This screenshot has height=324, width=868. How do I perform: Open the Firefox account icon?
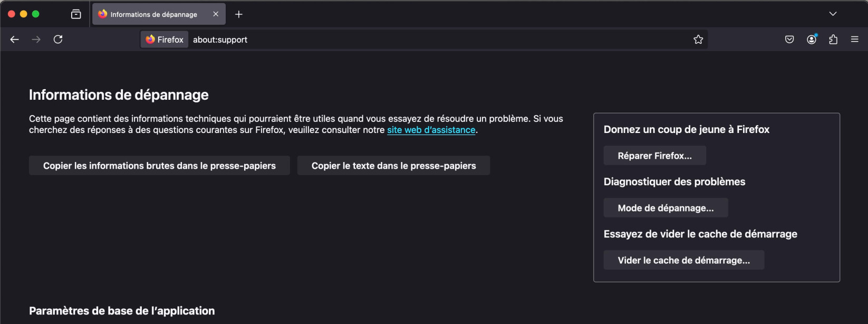(x=812, y=40)
